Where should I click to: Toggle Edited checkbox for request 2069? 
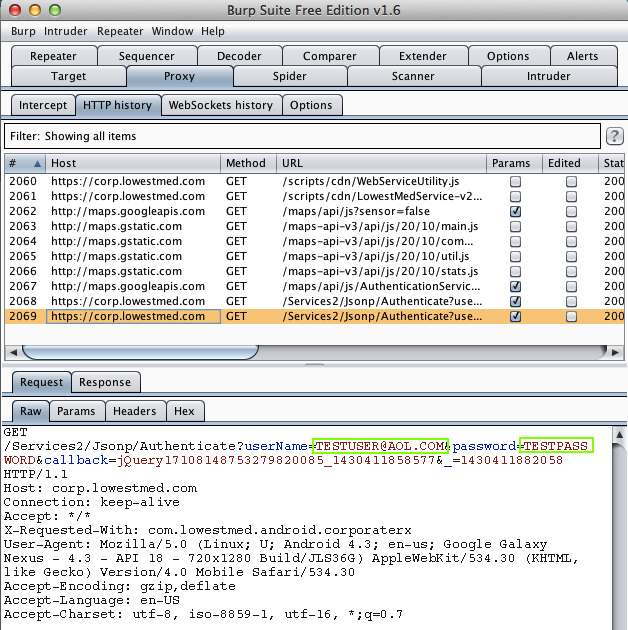(x=571, y=317)
